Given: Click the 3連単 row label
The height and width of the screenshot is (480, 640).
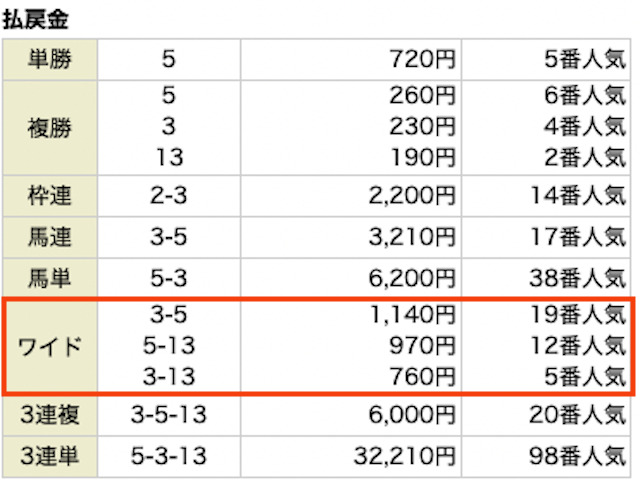Looking at the screenshot, I should (50, 456).
